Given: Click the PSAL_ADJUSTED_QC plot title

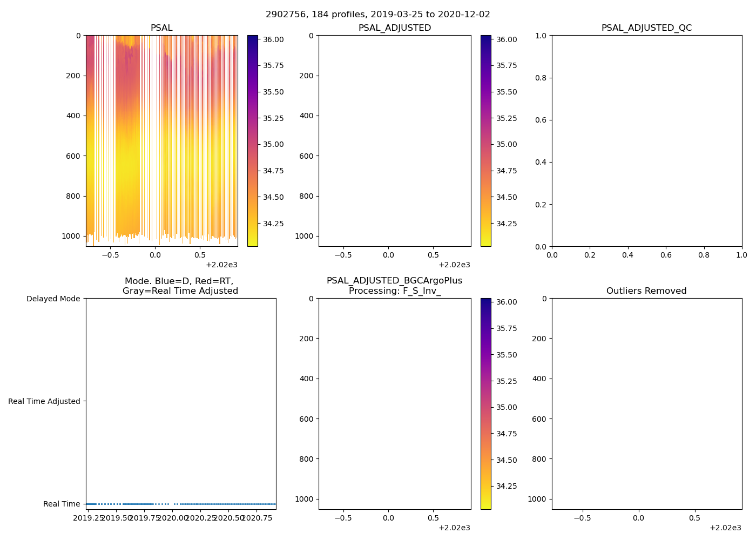Looking at the screenshot, I should coord(646,28).
